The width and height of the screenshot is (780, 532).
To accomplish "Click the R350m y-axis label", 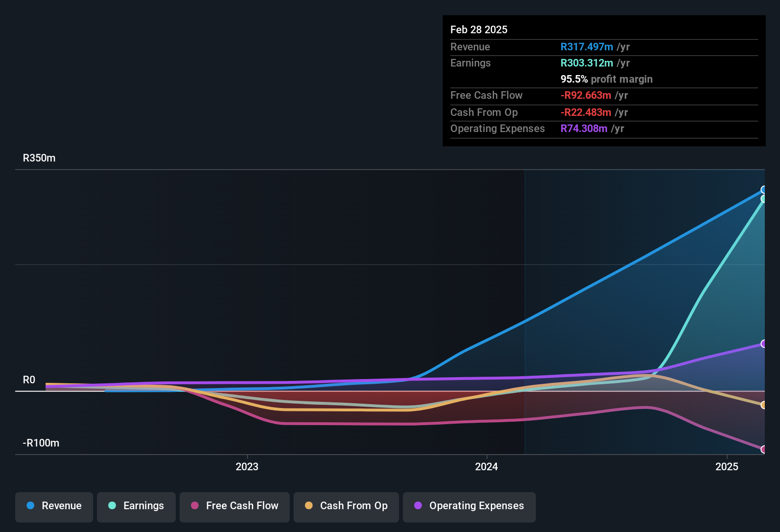I will click(x=39, y=158).
